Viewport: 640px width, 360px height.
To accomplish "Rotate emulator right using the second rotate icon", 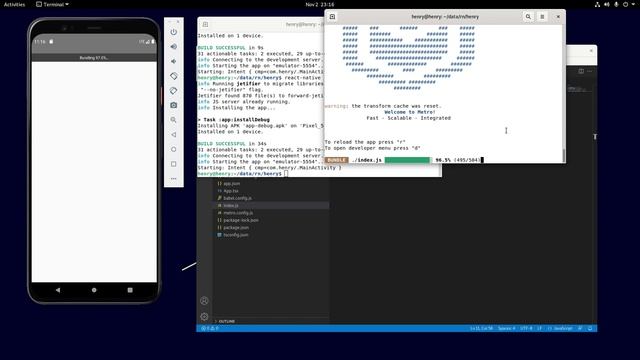I will [174, 91].
